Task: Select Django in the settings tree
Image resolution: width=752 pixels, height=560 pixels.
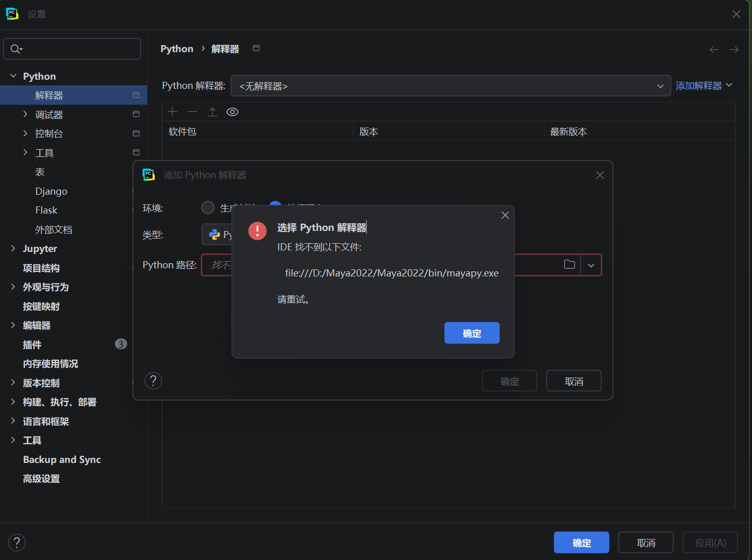Action: pyautogui.click(x=51, y=191)
